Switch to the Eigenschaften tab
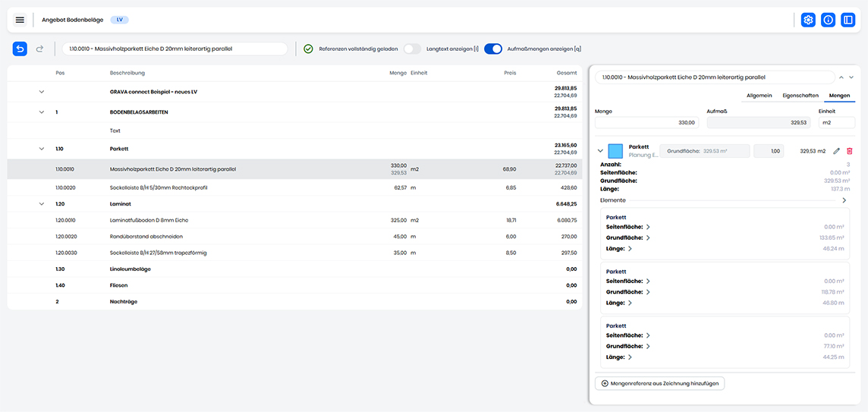 tap(800, 96)
